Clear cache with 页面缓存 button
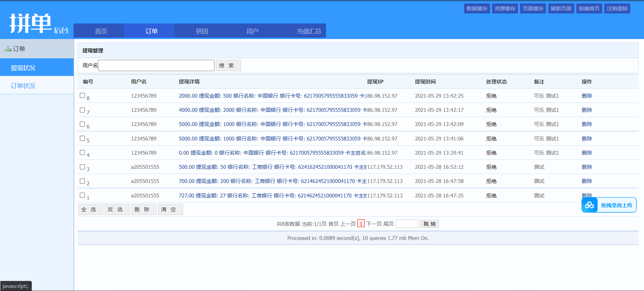The image size is (644, 291). point(533,8)
